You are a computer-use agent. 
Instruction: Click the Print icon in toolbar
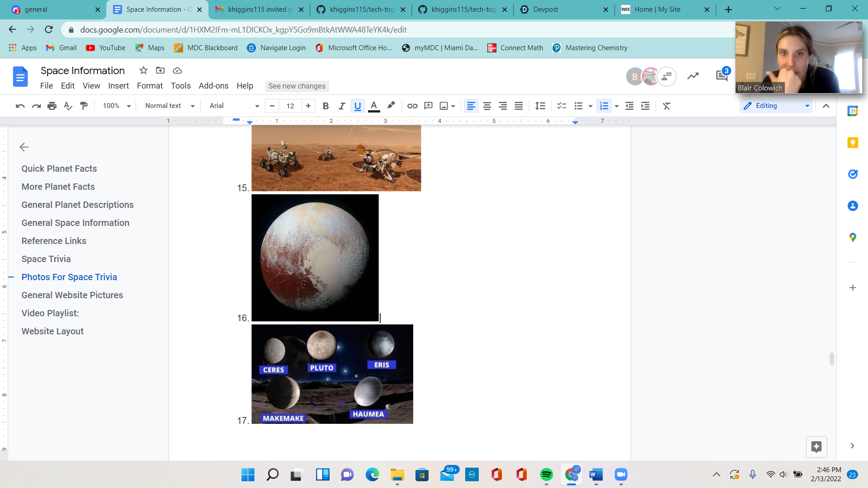52,106
